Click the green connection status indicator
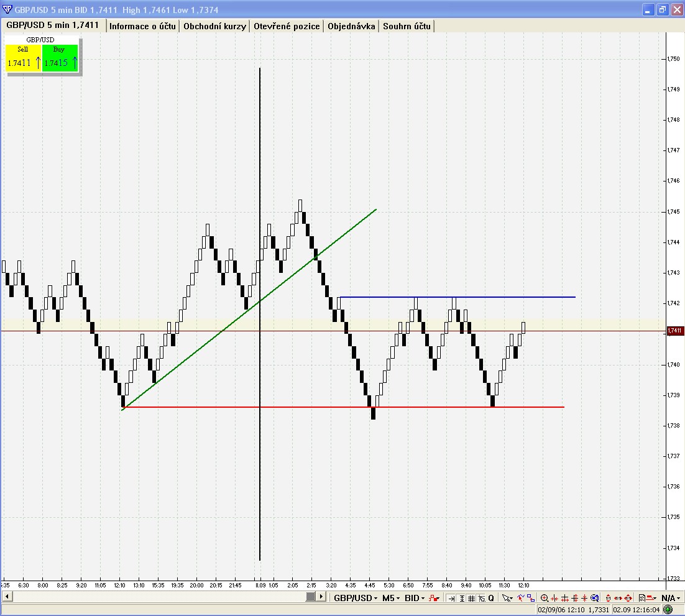Viewport: 685px width, 616px height. pos(668,610)
